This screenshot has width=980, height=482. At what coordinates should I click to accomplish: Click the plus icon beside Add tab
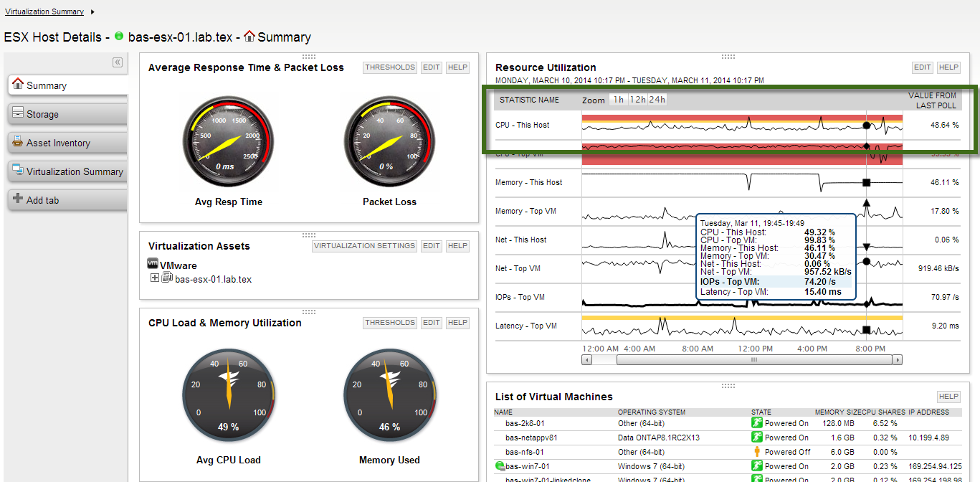[x=18, y=199]
